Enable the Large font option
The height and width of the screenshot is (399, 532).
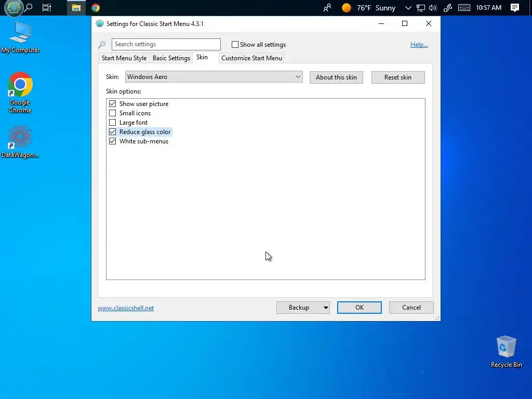point(112,123)
